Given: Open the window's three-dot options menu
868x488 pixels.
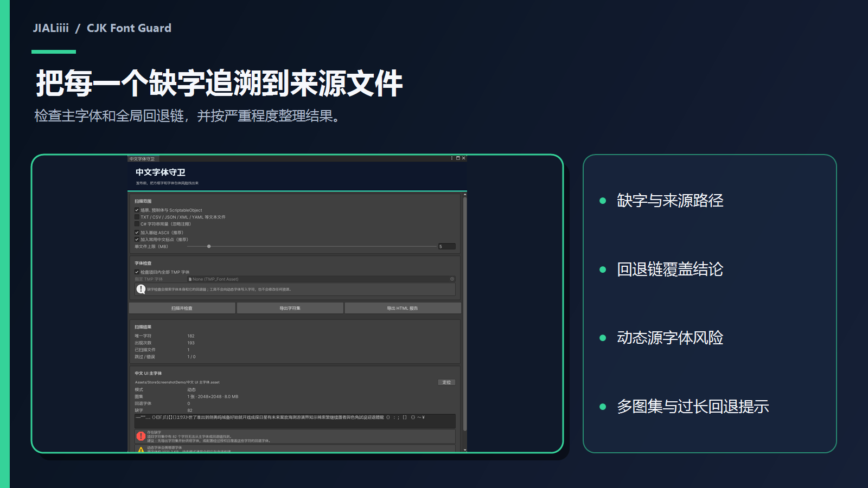Looking at the screenshot, I should (x=452, y=158).
